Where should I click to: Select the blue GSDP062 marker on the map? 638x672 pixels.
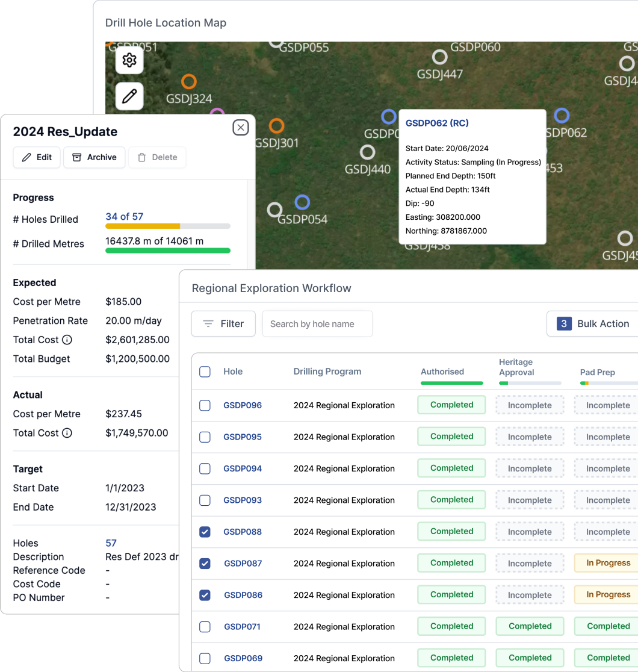562,115
